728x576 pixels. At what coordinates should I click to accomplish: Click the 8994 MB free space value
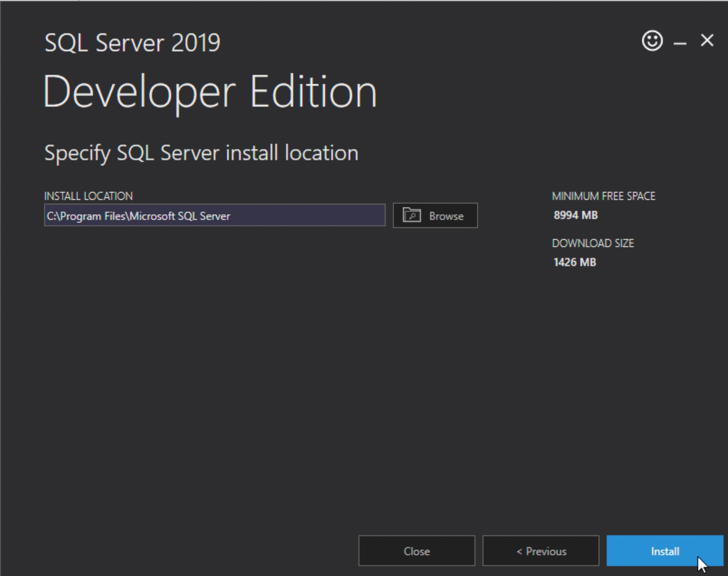pos(575,215)
